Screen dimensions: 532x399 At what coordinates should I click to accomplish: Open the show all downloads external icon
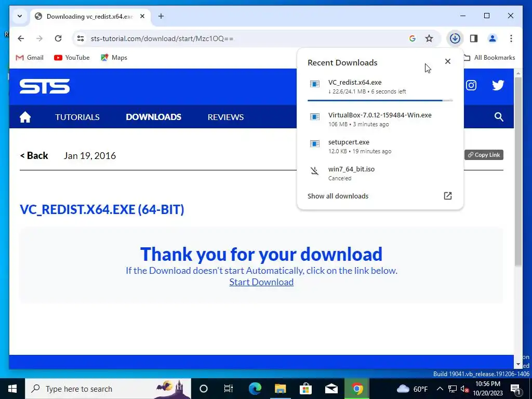[x=448, y=196]
